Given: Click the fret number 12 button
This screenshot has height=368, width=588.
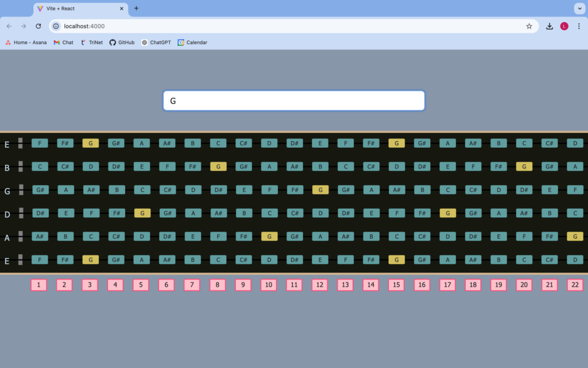Looking at the screenshot, I should tap(320, 285).
